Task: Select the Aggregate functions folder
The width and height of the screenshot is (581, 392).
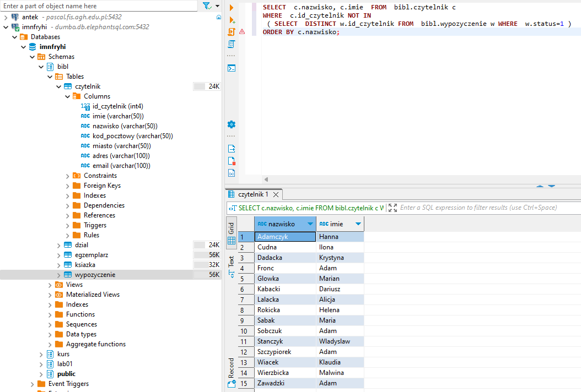Action: pos(95,344)
